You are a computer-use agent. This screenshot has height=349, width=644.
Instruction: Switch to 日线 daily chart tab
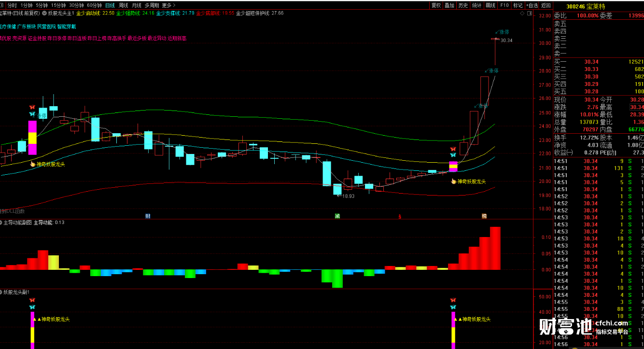click(x=110, y=5)
